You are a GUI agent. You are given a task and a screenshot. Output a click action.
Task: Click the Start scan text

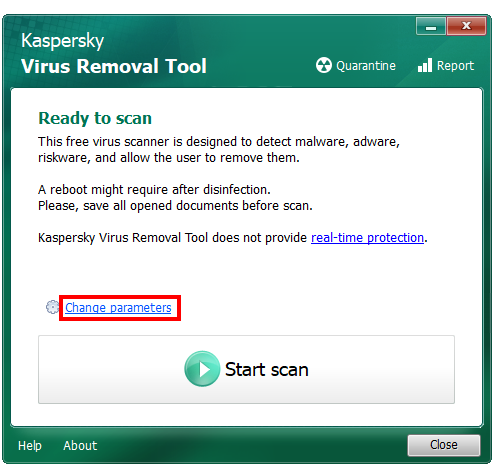(x=267, y=369)
